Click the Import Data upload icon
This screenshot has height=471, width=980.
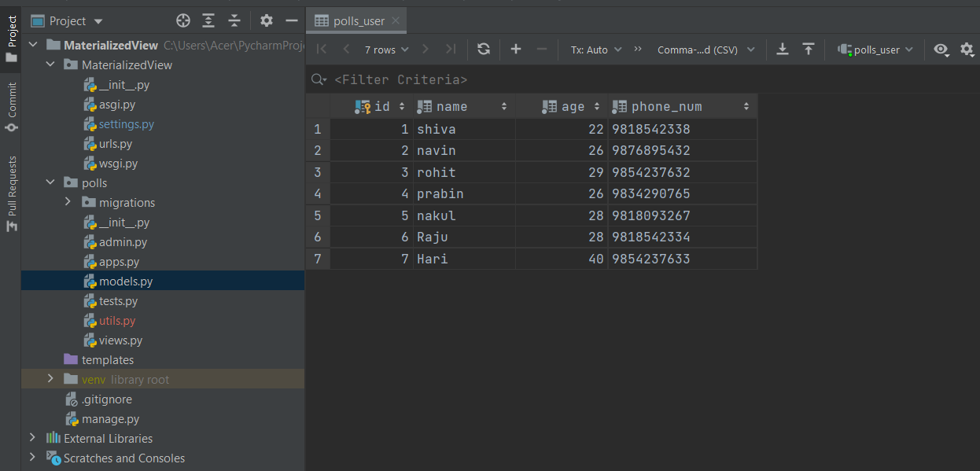pos(809,50)
